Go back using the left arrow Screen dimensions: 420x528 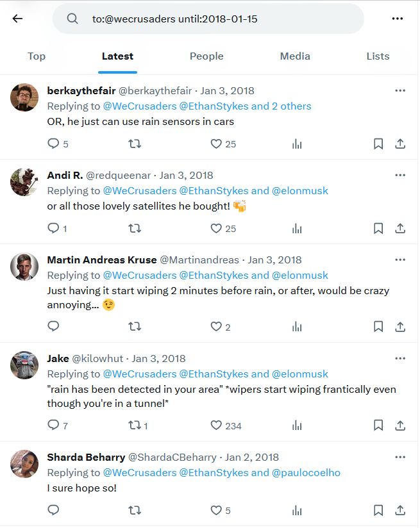click(x=17, y=19)
